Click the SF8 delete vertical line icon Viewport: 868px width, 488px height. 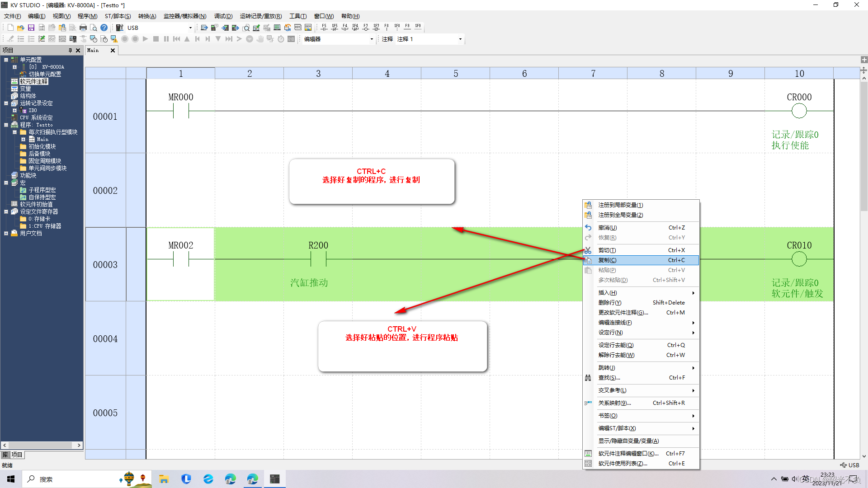(397, 28)
